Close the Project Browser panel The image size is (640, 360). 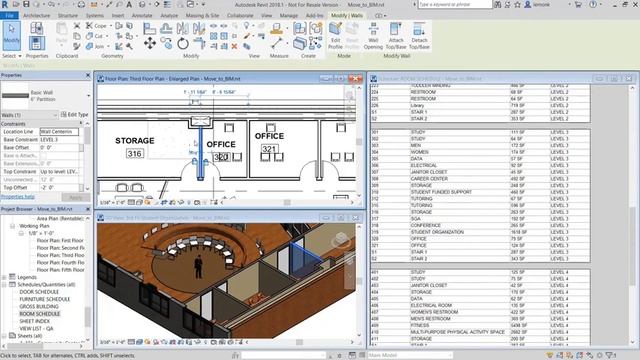[x=88, y=209]
